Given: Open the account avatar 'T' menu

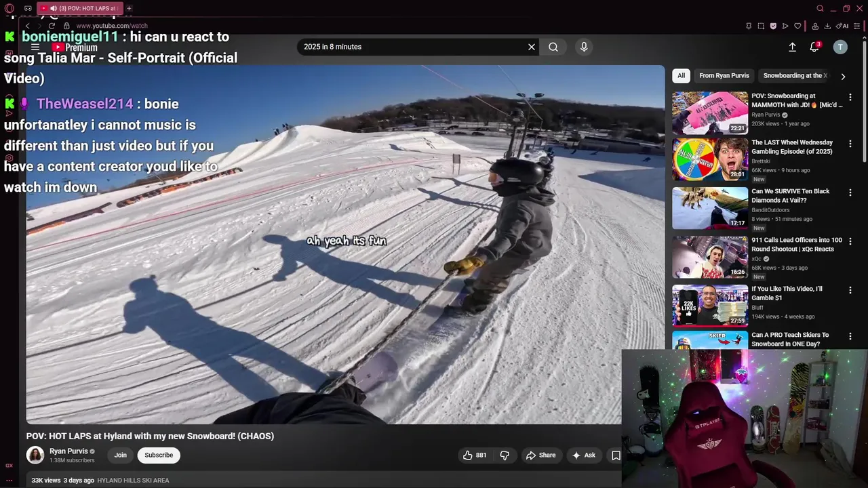Looking at the screenshot, I should [x=840, y=47].
